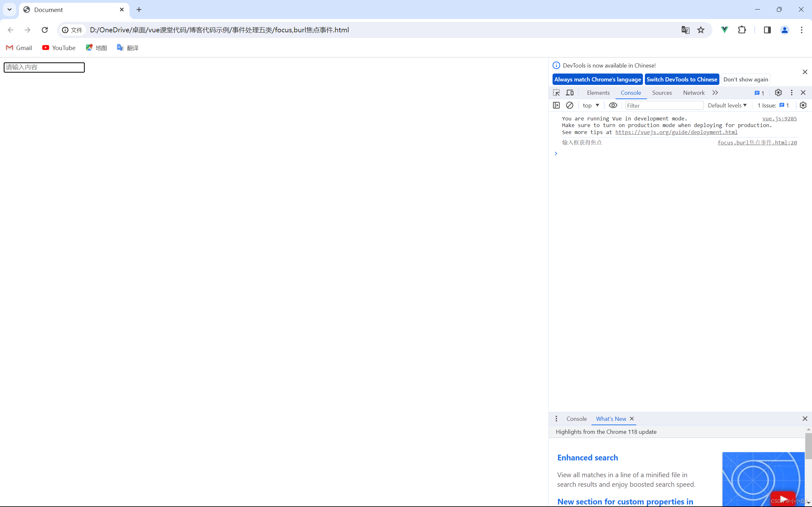The width and height of the screenshot is (812, 507).
Task: Toggle the Chrome side panel icon
Action: pyautogui.click(x=767, y=30)
